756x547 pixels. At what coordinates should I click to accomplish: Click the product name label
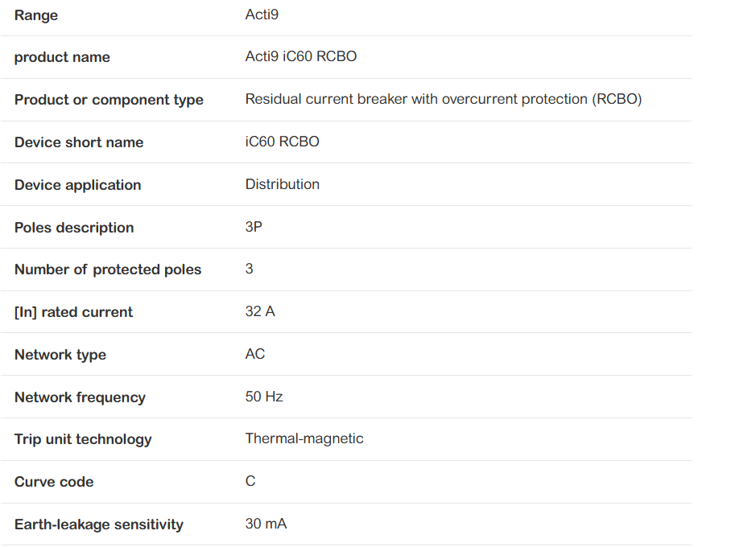point(62,57)
